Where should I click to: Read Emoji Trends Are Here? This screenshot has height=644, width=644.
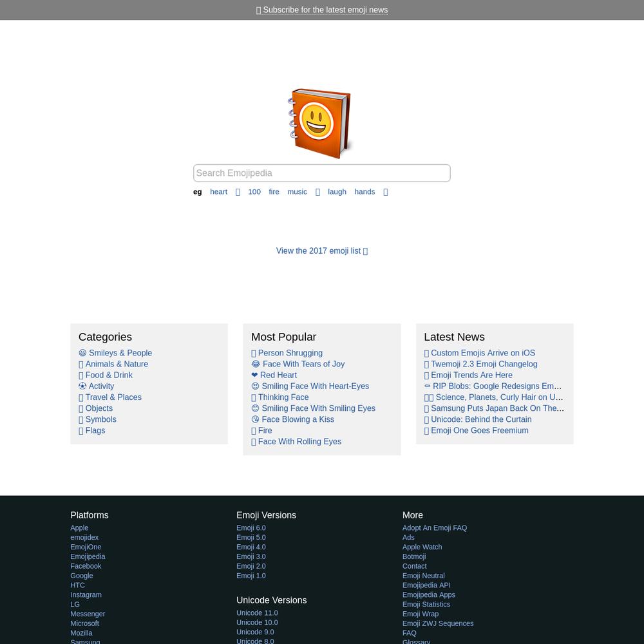pos(468,375)
